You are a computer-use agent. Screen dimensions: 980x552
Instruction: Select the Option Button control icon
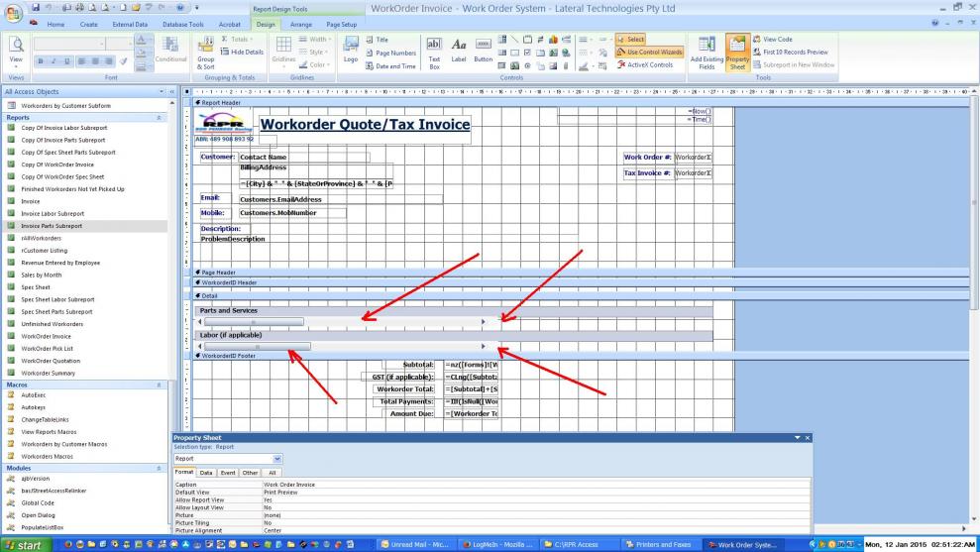527,65
